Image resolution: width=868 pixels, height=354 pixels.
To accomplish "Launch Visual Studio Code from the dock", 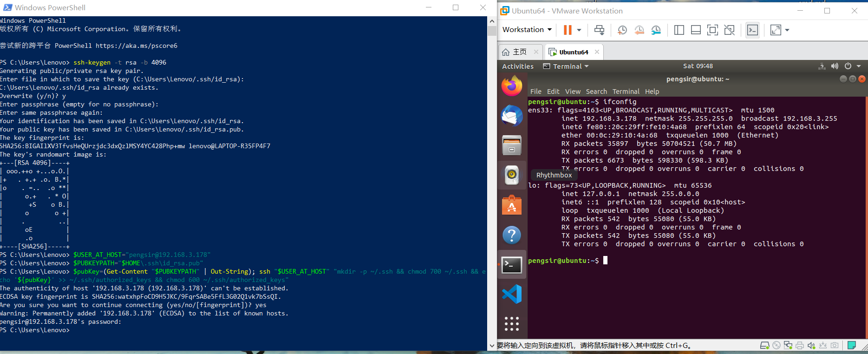I will pyautogui.click(x=512, y=294).
